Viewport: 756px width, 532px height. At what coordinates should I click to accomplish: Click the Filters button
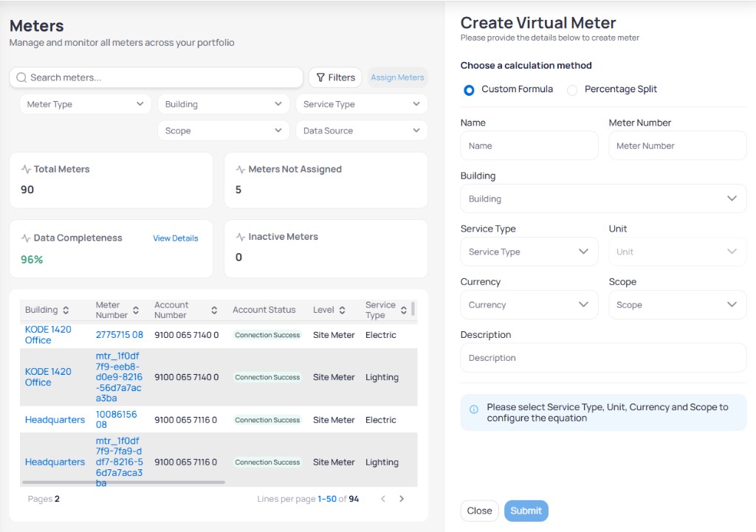(335, 77)
